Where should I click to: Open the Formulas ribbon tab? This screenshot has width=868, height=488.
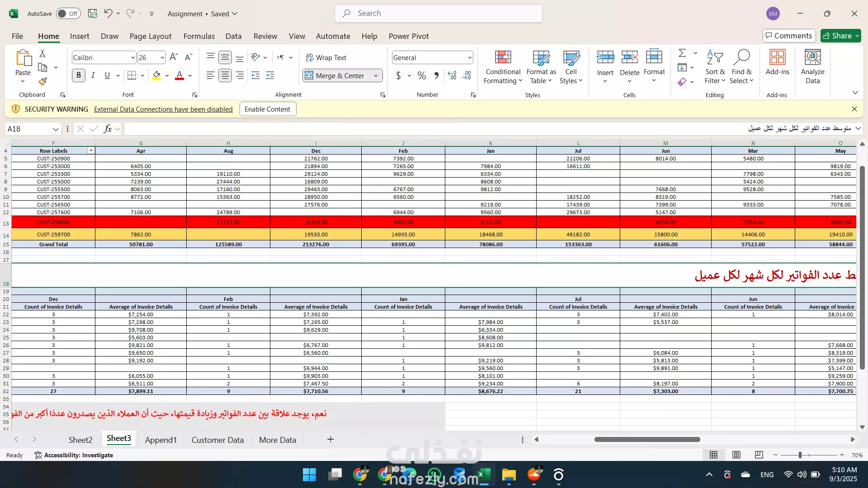point(199,36)
